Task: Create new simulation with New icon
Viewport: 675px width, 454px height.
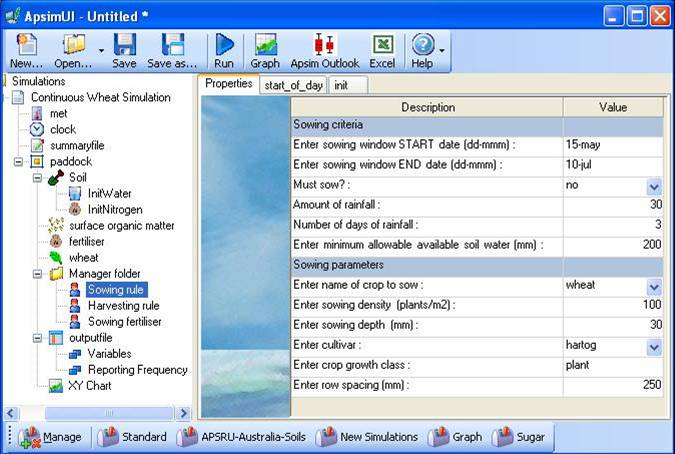Action: [x=26, y=50]
